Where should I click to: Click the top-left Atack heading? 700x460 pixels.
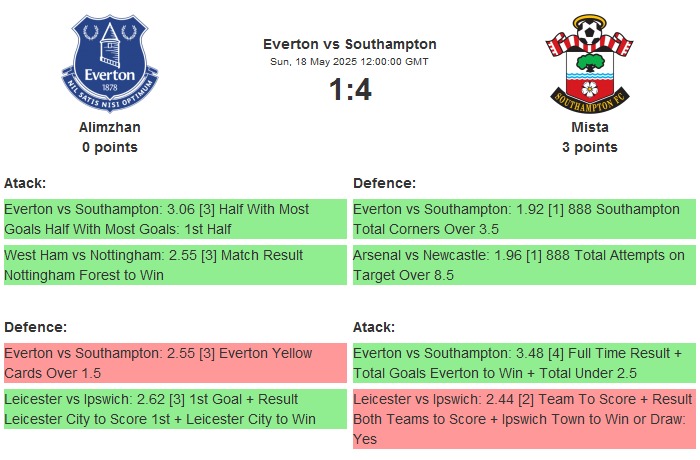[25, 183]
